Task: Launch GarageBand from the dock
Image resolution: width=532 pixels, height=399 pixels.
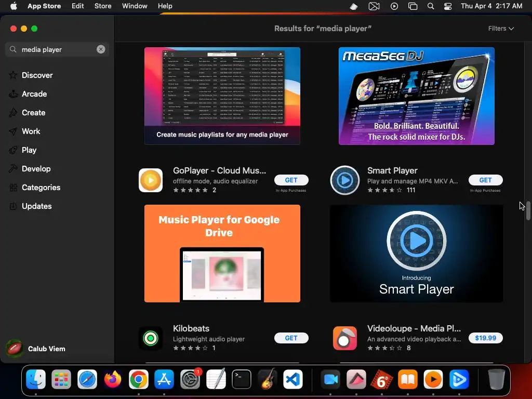Action: pos(267,379)
